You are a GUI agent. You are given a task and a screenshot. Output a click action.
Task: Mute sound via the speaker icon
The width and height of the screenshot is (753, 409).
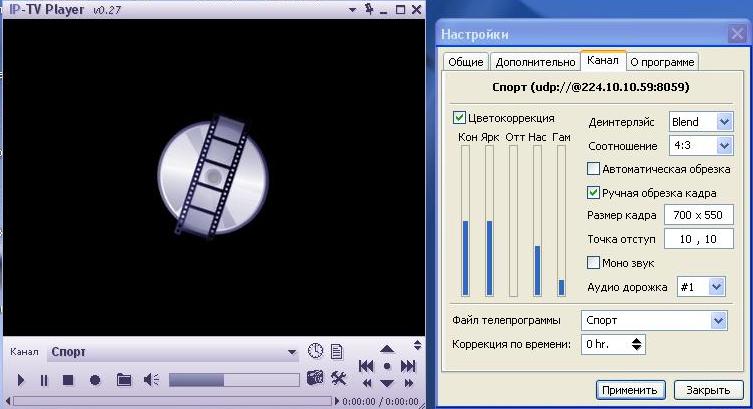(152, 380)
